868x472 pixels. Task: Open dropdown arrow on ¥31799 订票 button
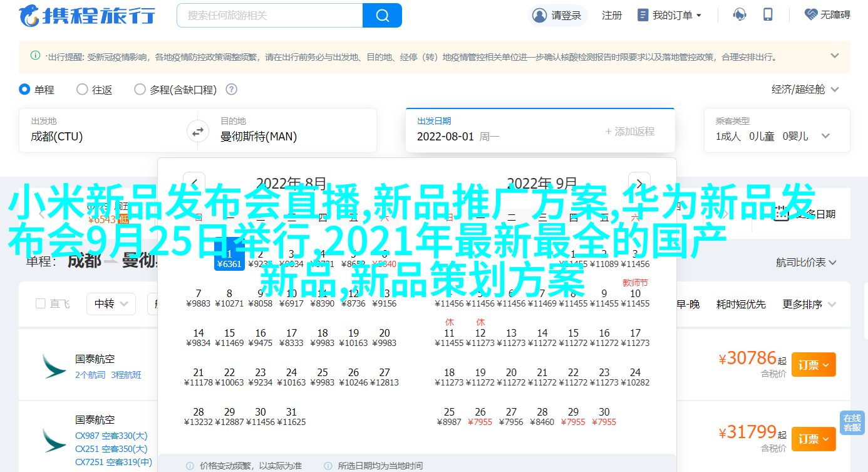(826, 439)
